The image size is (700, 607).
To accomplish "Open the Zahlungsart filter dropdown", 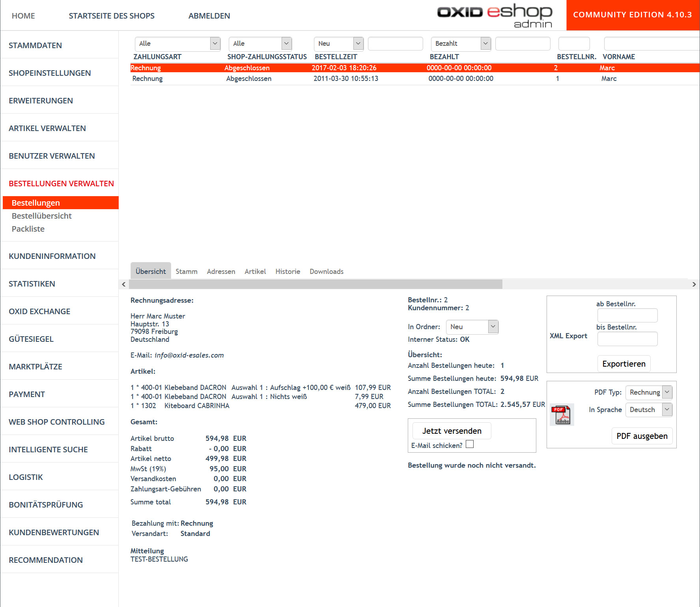I will [177, 43].
